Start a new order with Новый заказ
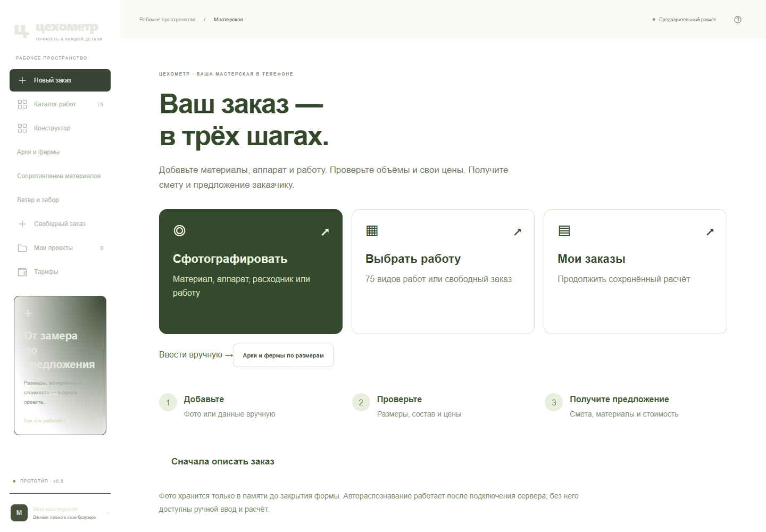Screen dimensions: 766x532 [60, 80]
